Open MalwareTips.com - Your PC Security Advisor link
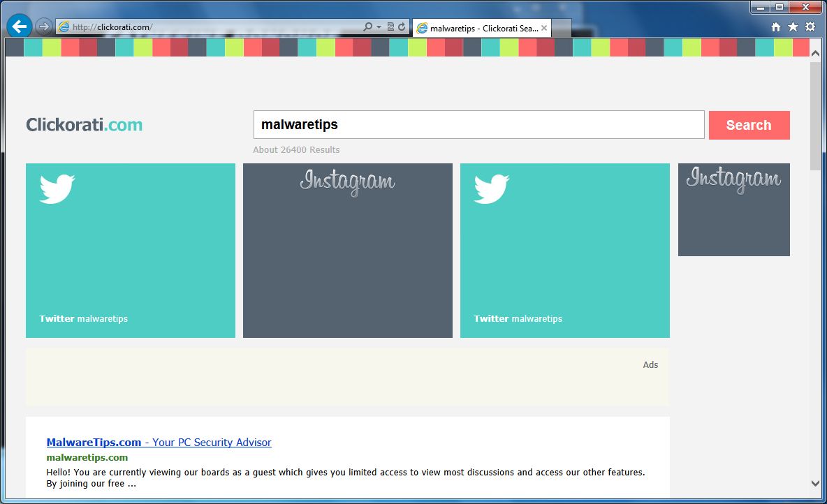 point(159,443)
